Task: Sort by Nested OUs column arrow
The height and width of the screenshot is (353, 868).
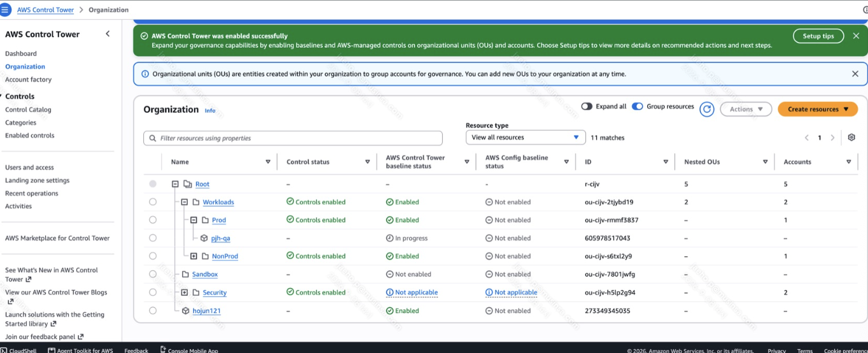Action: 765,162
